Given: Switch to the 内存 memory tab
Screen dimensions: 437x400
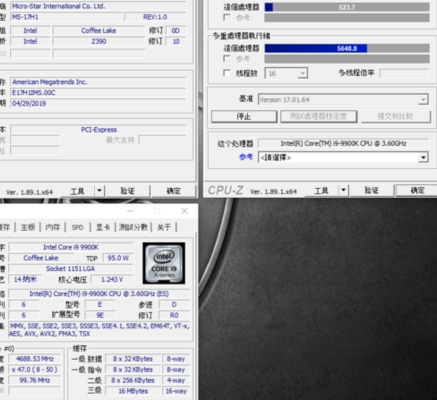Looking at the screenshot, I should (x=53, y=227).
